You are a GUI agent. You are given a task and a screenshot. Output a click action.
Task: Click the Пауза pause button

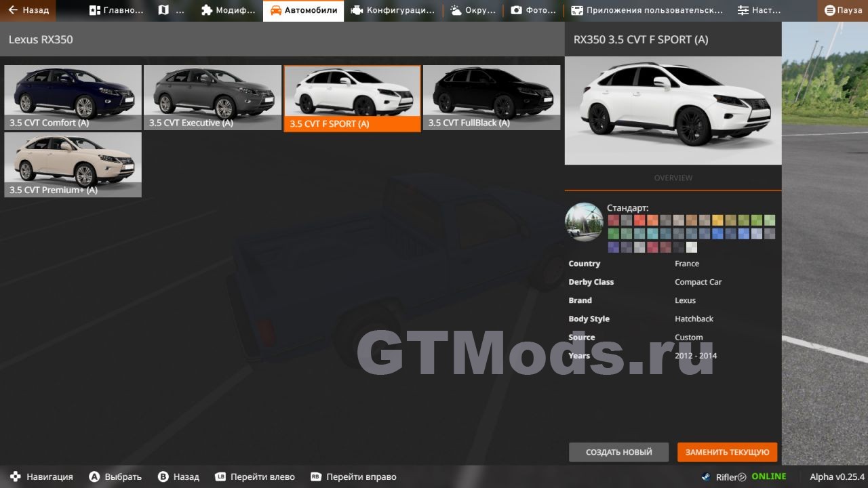[x=843, y=10]
